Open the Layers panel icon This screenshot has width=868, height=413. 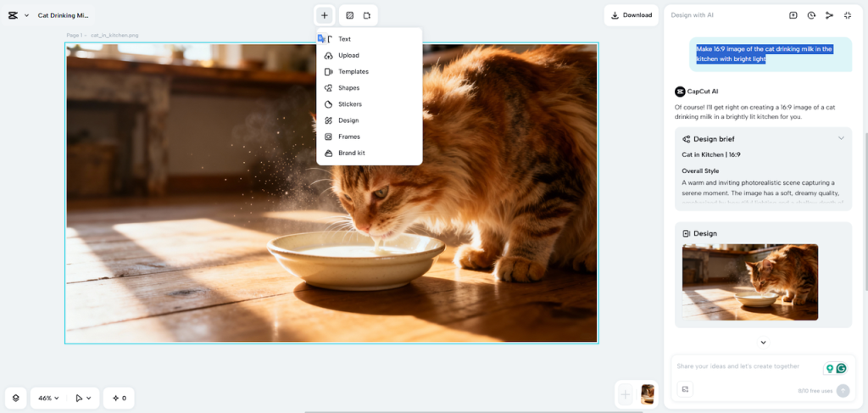pos(15,398)
